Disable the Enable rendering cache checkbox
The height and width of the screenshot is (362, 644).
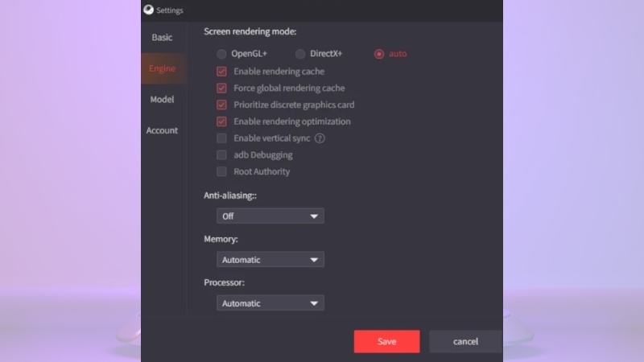pos(221,72)
